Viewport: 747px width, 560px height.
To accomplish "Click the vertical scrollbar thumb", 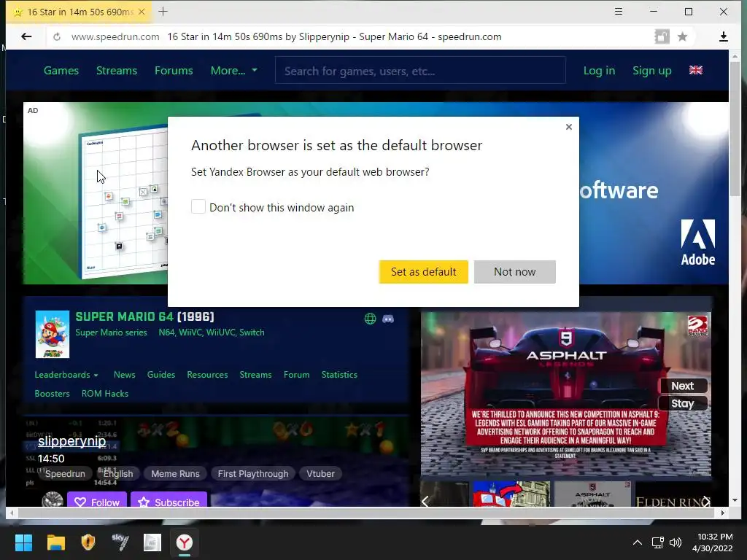I will (735, 128).
